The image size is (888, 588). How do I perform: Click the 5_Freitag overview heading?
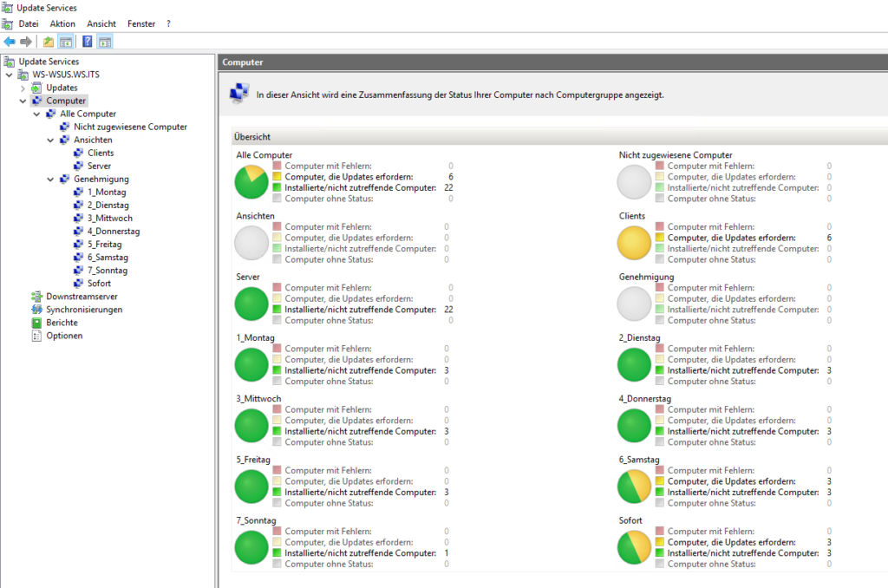253,460
